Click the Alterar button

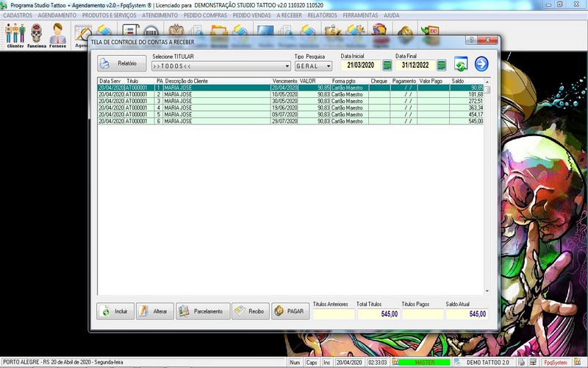tap(155, 311)
